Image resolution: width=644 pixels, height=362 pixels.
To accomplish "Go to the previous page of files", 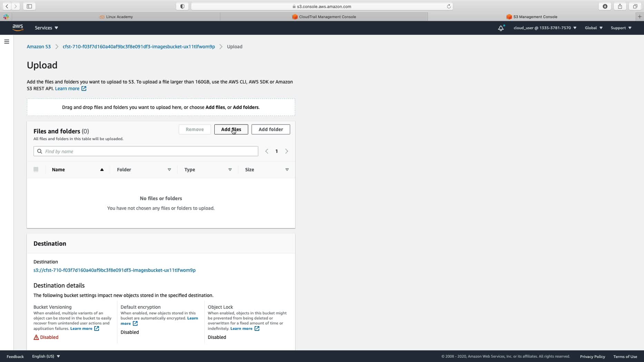I will (267, 151).
